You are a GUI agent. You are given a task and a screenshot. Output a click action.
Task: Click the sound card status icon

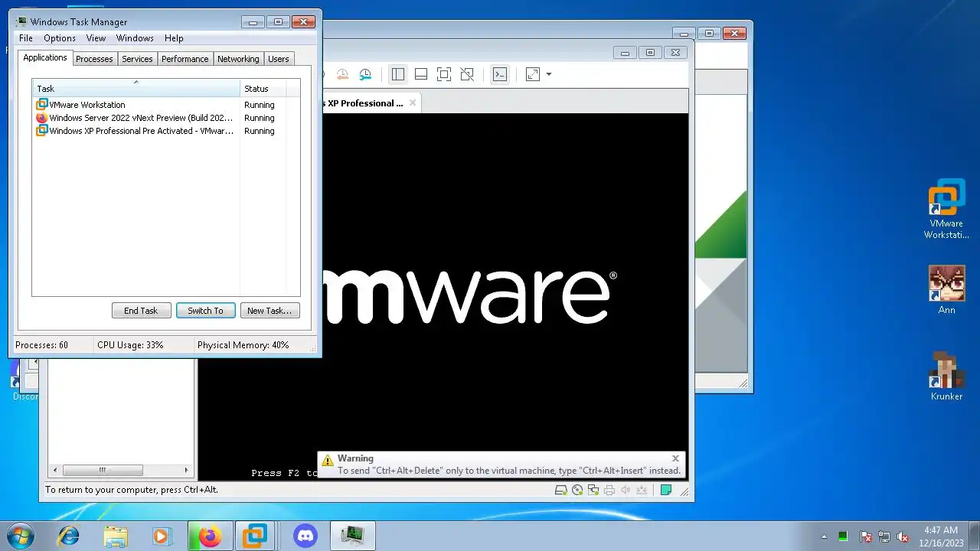tap(626, 491)
